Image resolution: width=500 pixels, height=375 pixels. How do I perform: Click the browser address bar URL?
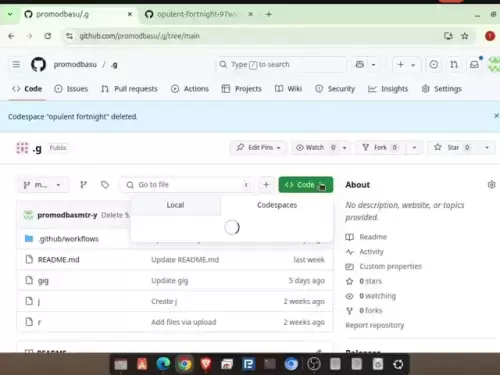pos(139,36)
